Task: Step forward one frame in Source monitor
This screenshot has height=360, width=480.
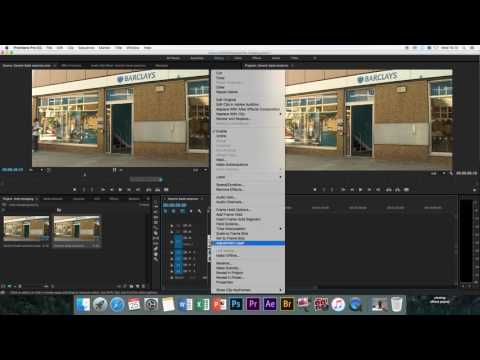Action: tap(129, 190)
